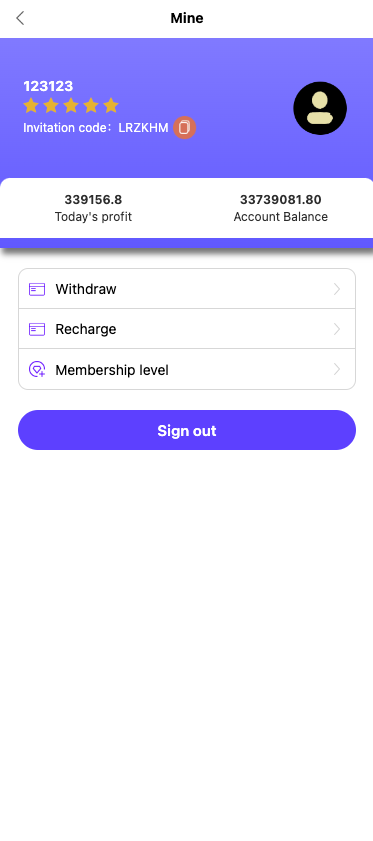Screen dimensions: 373x841
Task: Tap the profile avatar picture
Action: pos(320,108)
